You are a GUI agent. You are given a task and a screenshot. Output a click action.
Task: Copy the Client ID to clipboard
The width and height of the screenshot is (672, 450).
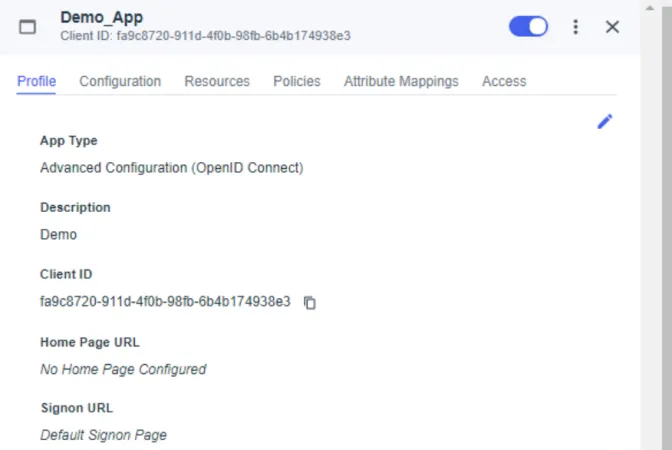pos(309,303)
